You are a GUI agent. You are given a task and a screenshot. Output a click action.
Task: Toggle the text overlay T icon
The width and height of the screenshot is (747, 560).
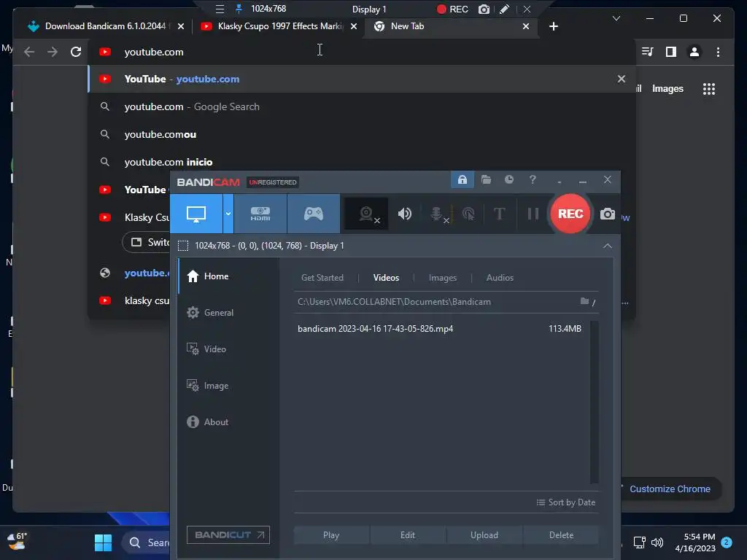[499, 214]
